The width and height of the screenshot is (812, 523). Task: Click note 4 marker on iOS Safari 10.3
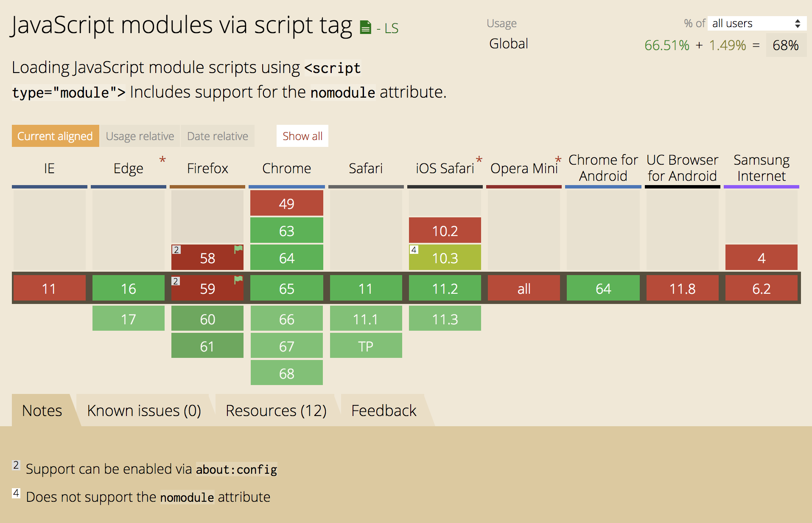[414, 250]
